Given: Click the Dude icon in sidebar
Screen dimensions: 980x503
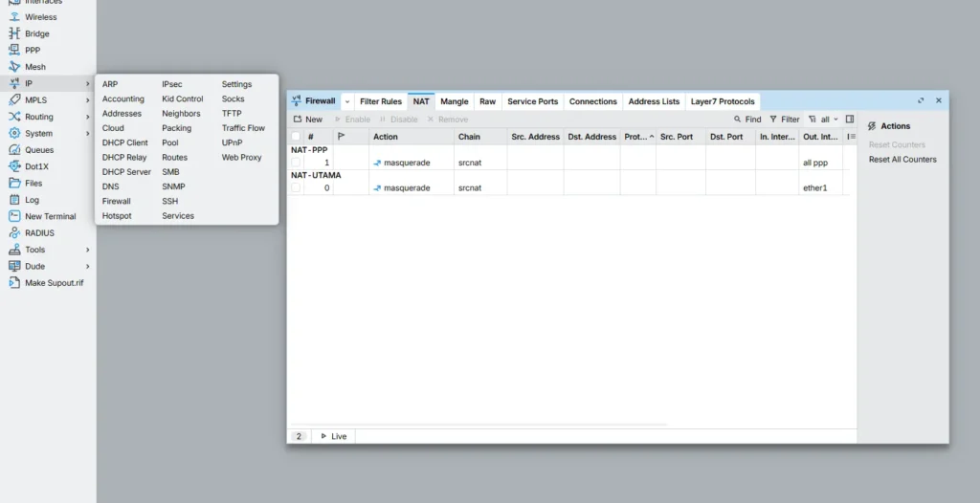Looking at the screenshot, I should pyautogui.click(x=14, y=266).
